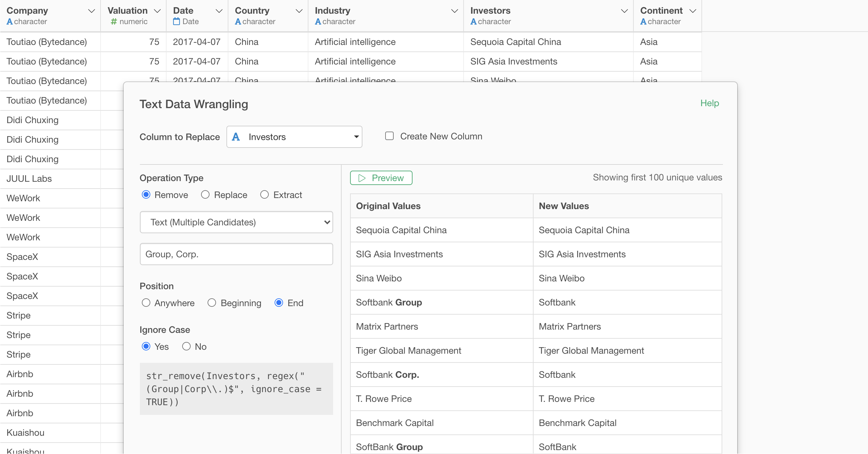
Task: Set Position to Anywhere
Action: click(x=146, y=303)
